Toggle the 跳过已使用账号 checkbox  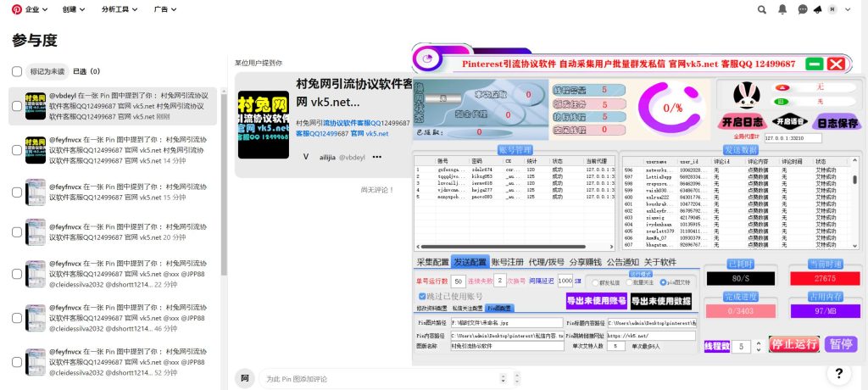tap(422, 297)
